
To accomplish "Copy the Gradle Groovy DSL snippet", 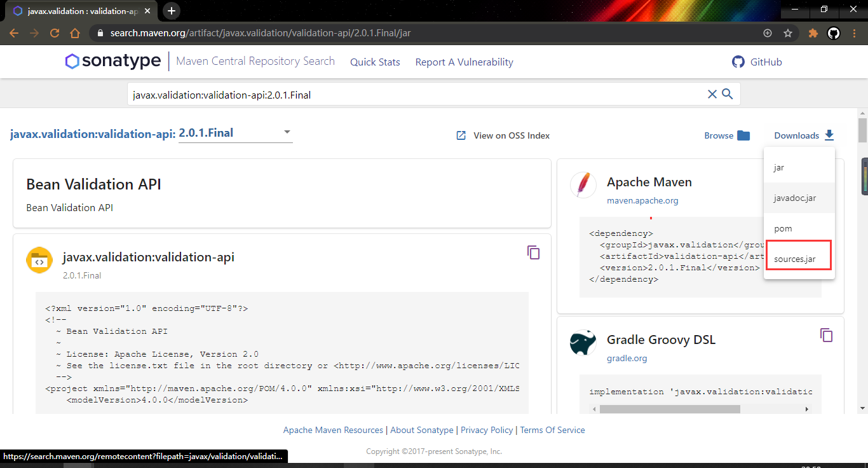I will click(x=826, y=334).
